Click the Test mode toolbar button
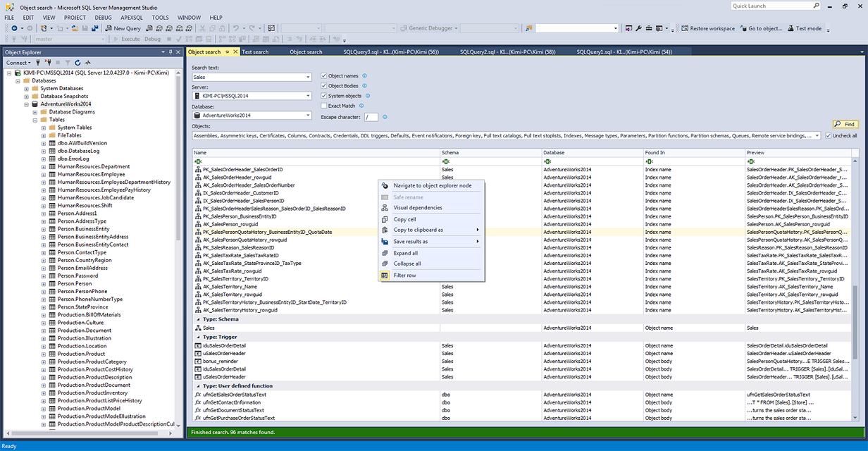 pos(804,28)
